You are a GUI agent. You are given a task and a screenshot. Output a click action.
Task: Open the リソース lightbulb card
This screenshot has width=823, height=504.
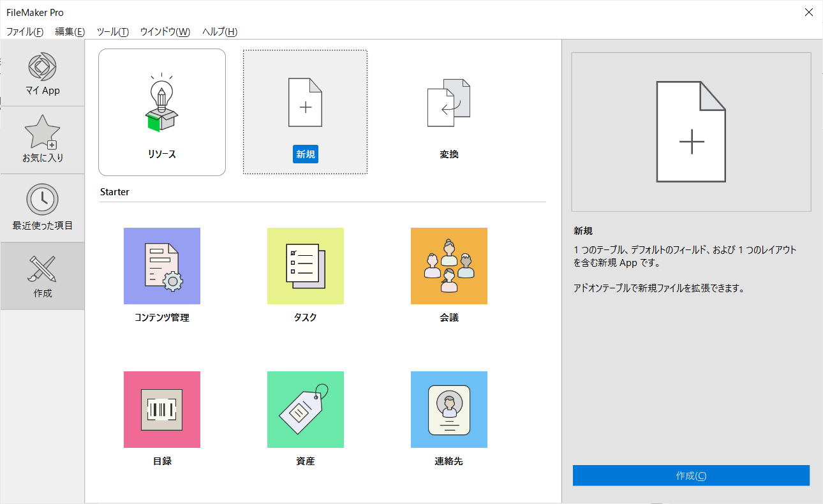pos(162,112)
